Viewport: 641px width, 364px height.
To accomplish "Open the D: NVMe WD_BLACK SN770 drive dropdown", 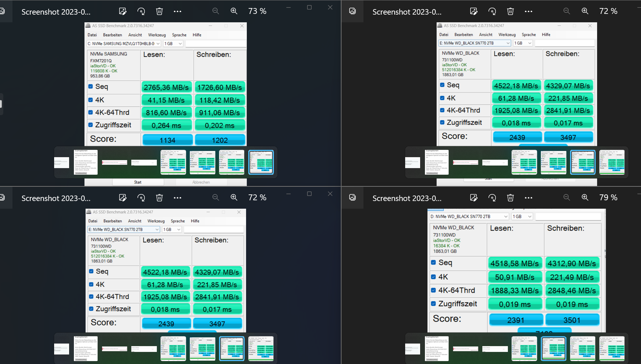I will 469,216.
